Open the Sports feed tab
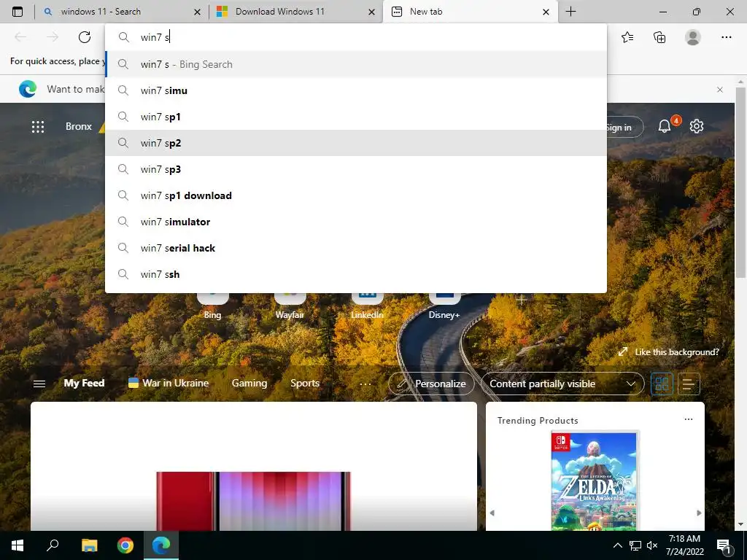747x560 pixels. point(305,384)
